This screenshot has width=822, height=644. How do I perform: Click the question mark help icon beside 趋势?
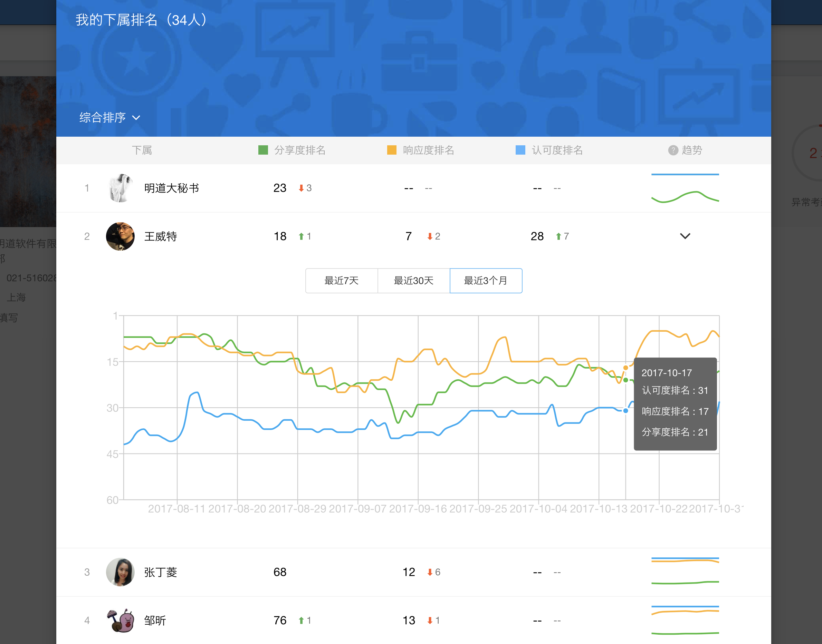click(x=673, y=150)
